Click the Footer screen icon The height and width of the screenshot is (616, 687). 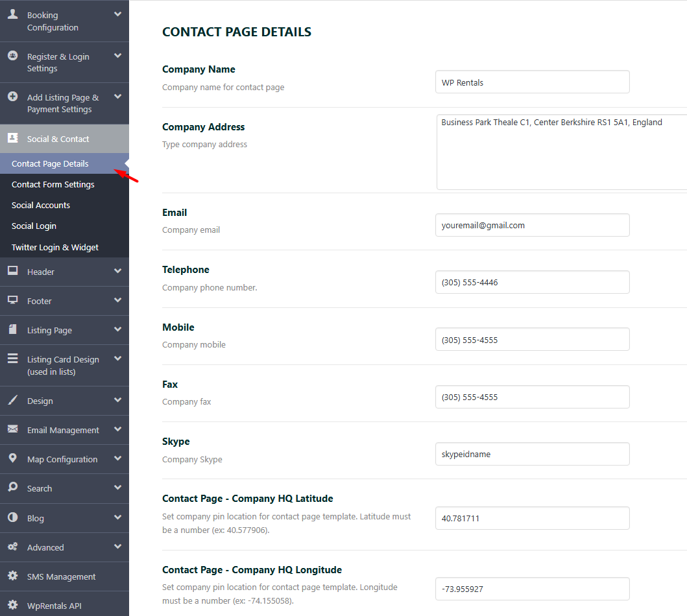tap(13, 300)
